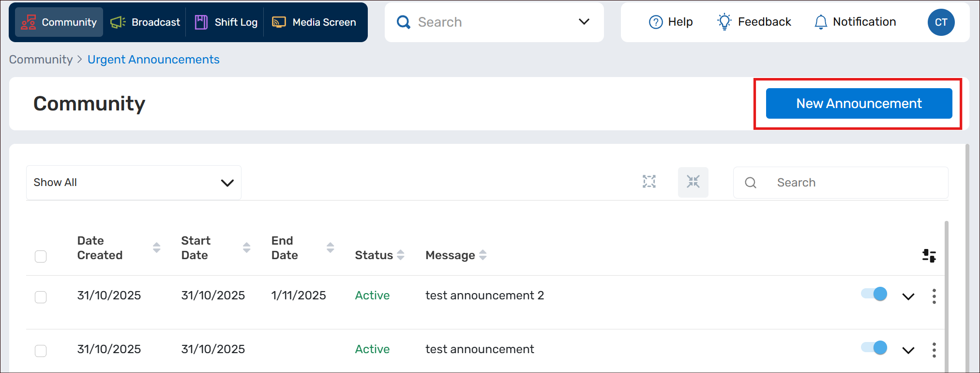This screenshot has height=373, width=980.
Task: Tick the checkbox for test announcement 2 row
Action: 41,296
